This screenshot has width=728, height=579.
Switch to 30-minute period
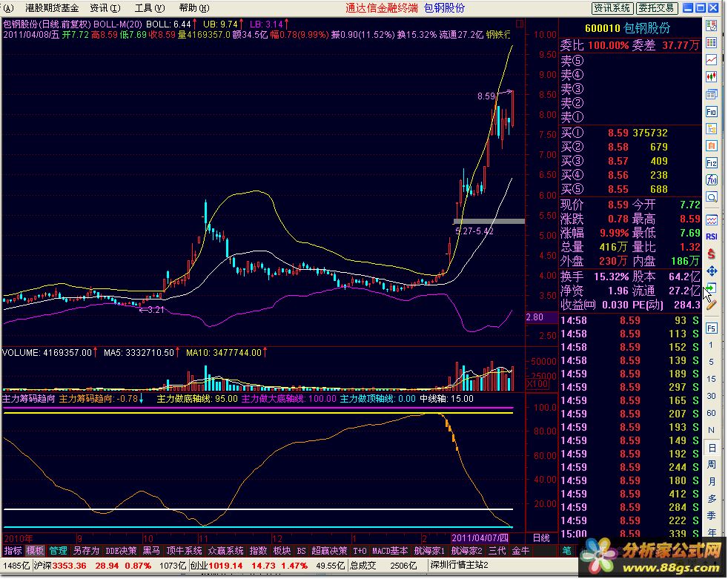(711, 396)
